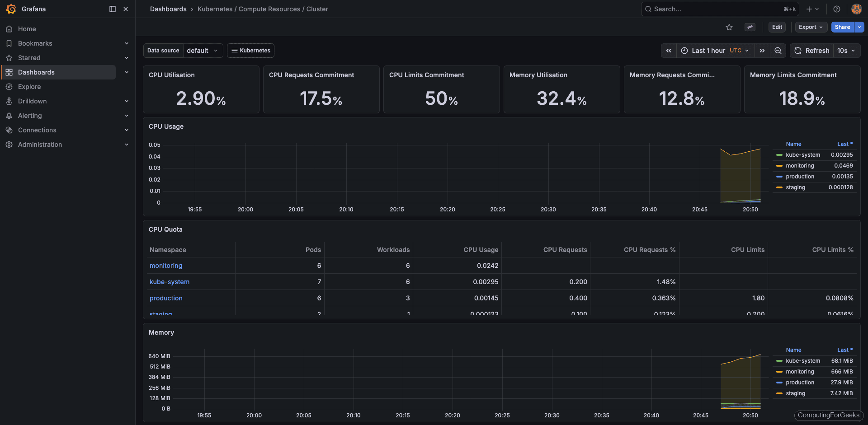
Task: Open the help icon in the top bar
Action: click(x=836, y=9)
